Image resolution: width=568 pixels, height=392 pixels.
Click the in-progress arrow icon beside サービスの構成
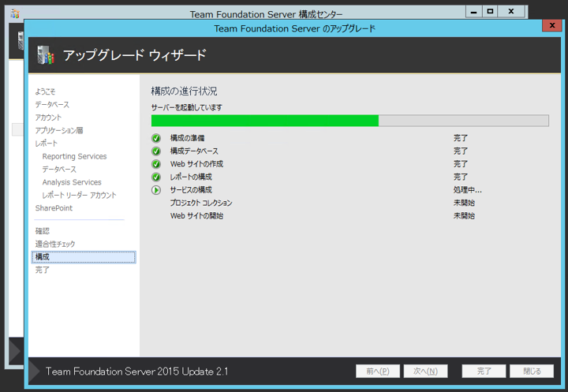point(156,190)
